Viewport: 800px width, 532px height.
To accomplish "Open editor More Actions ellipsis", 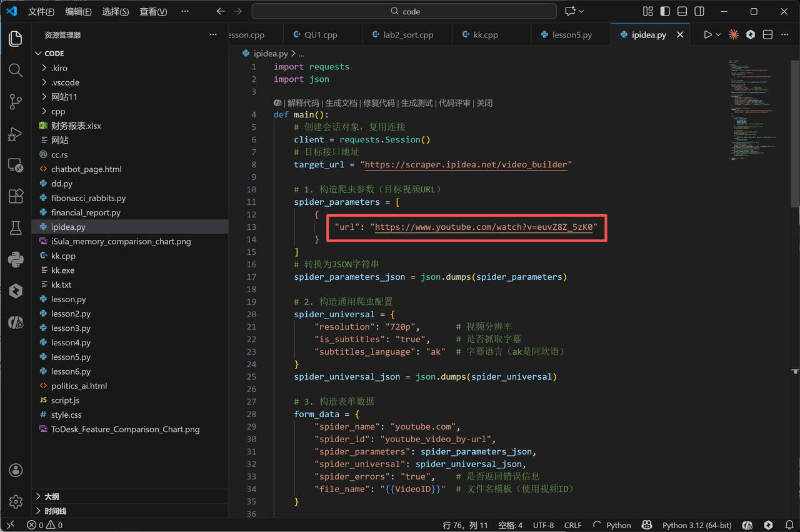I will (x=785, y=35).
